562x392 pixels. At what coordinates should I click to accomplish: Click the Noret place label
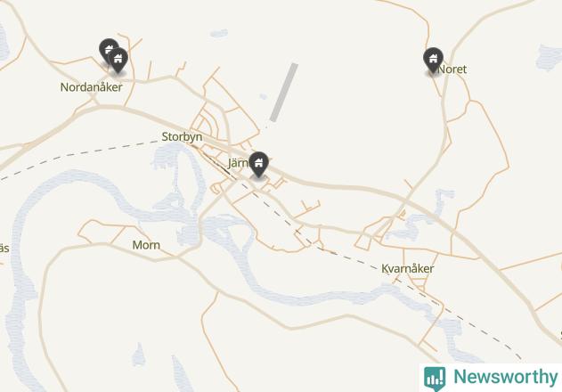click(452, 69)
